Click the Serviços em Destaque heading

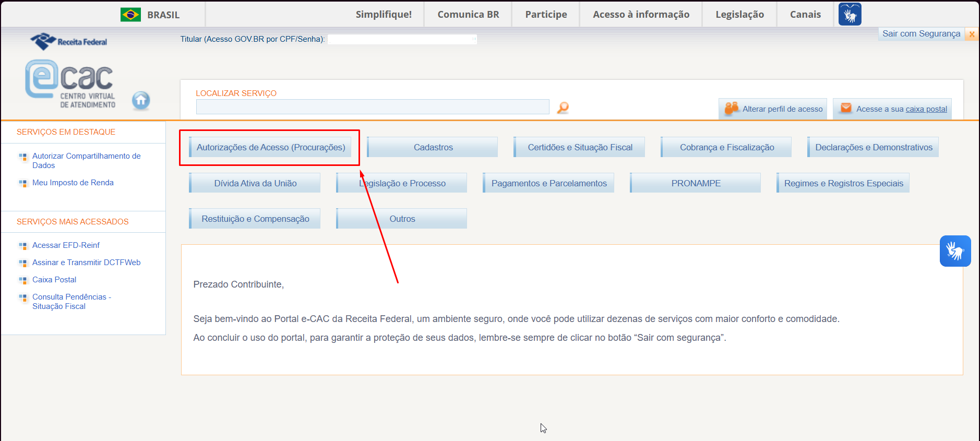pyautogui.click(x=66, y=132)
